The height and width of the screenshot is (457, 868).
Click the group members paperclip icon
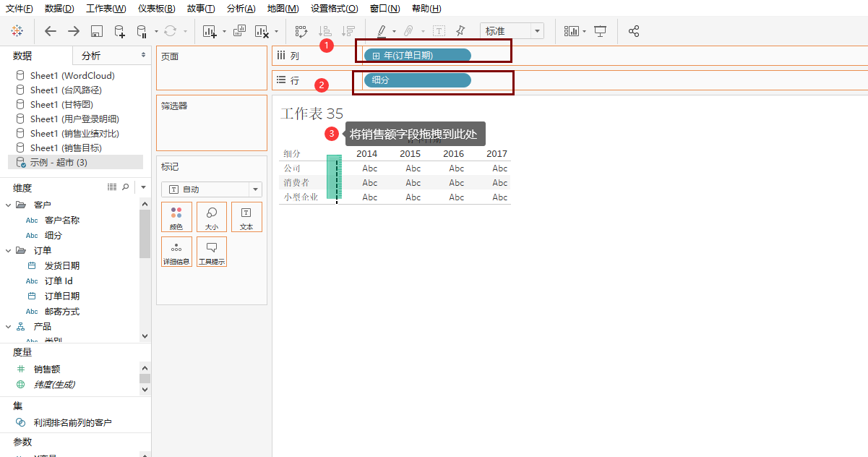pos(409,31)
